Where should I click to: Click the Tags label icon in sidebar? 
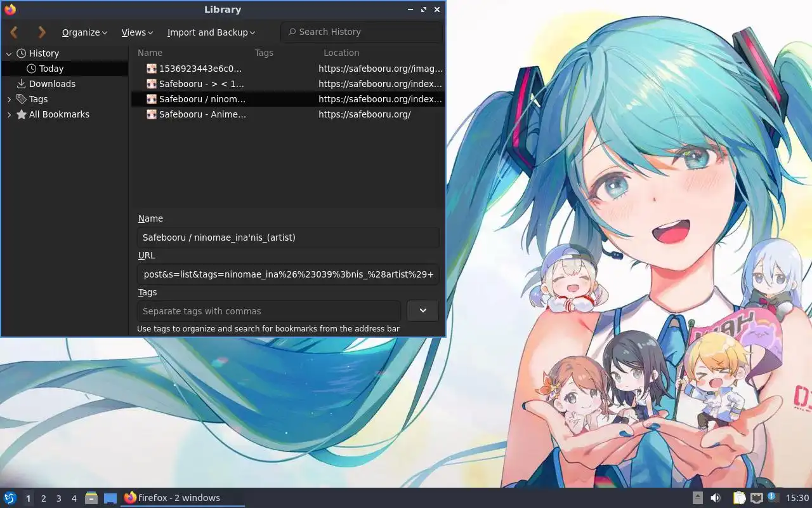[x=22, y=99]
